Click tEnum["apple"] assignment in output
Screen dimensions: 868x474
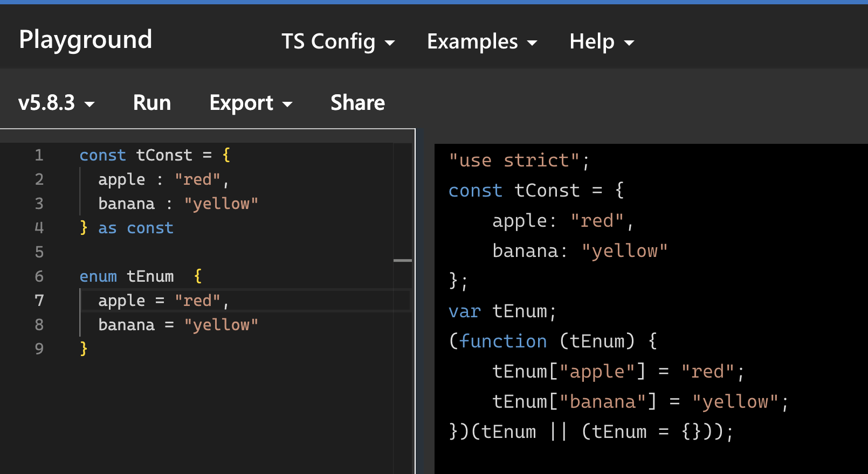(618, 372)
